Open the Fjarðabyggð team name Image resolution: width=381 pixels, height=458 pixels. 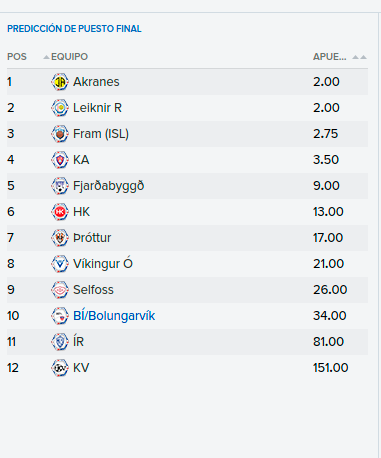click(x=108, y=186)
